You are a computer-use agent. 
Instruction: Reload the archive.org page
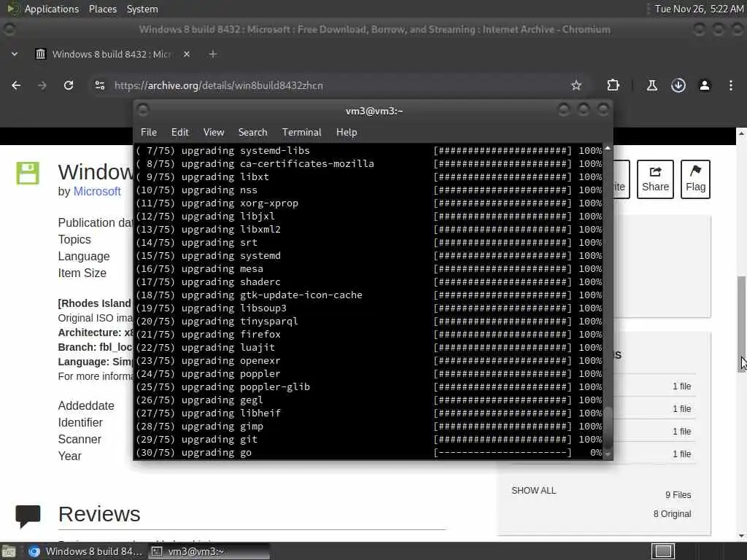click(69, 85)
